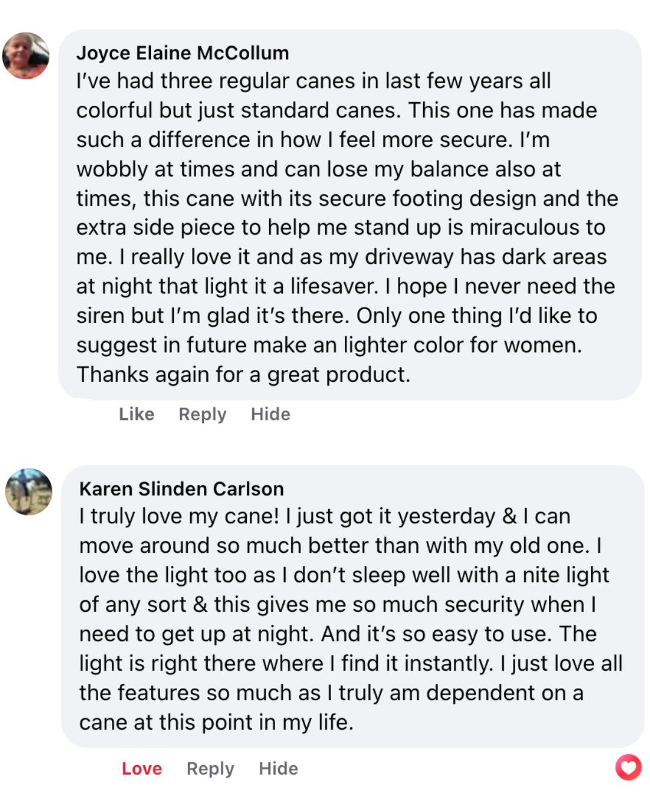
Task: Like Joyce Elaine McCollum's comment
Action: (137, 414)
